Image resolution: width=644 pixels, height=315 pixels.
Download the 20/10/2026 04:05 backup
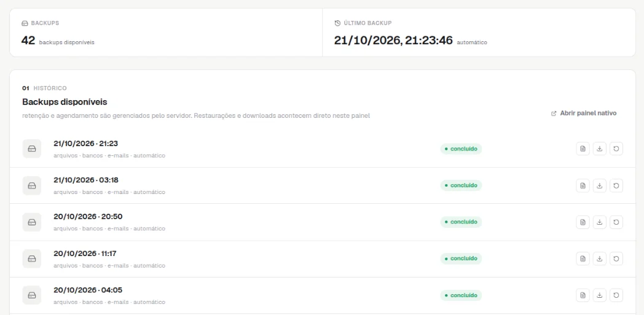click(x=600, y=295)
